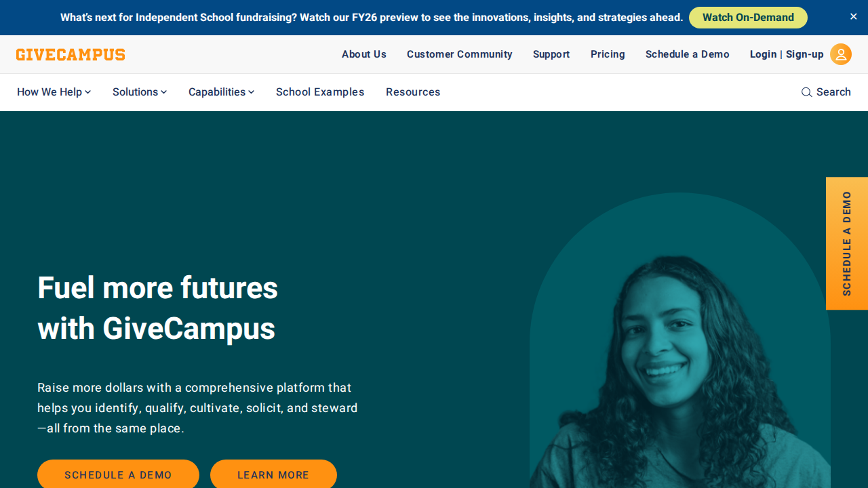
Task: Open the About Us link
Action: pyautogui.click(x=364, y=54)
